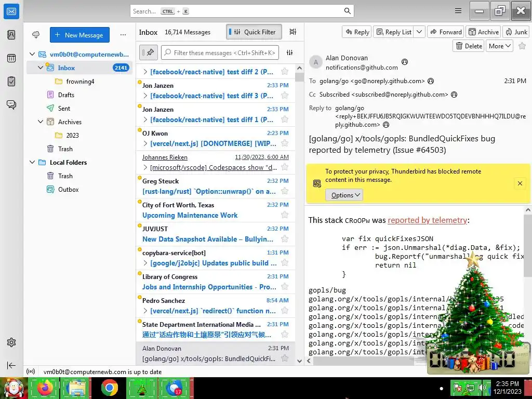Open the Reply List dropdown arrow

pos(419,32)
